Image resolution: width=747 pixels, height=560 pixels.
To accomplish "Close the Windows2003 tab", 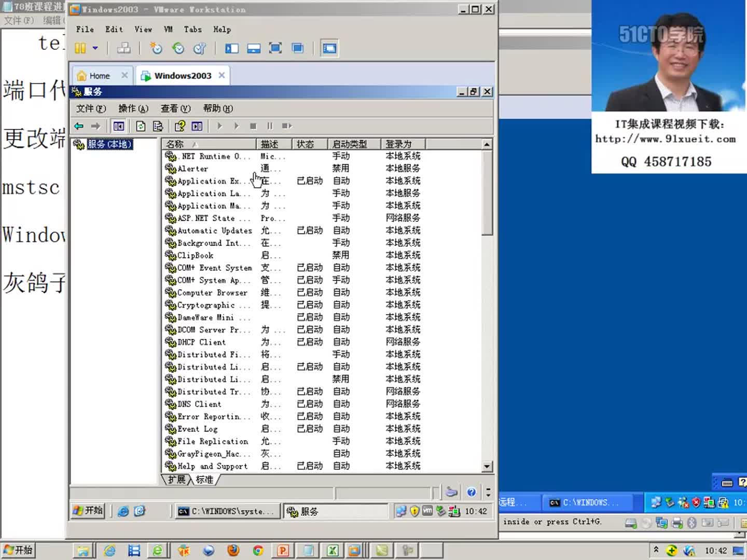I will pos(222,75).
